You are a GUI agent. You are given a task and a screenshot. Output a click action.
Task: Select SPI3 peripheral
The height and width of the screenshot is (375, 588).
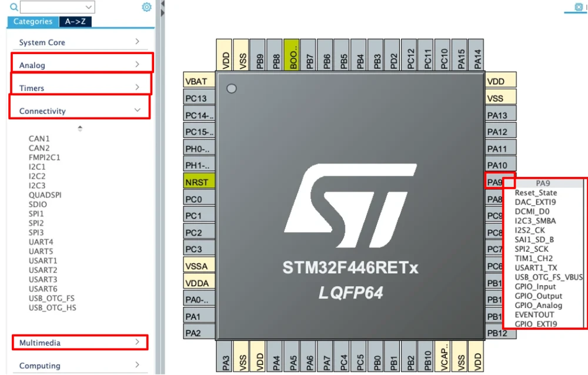36,233
